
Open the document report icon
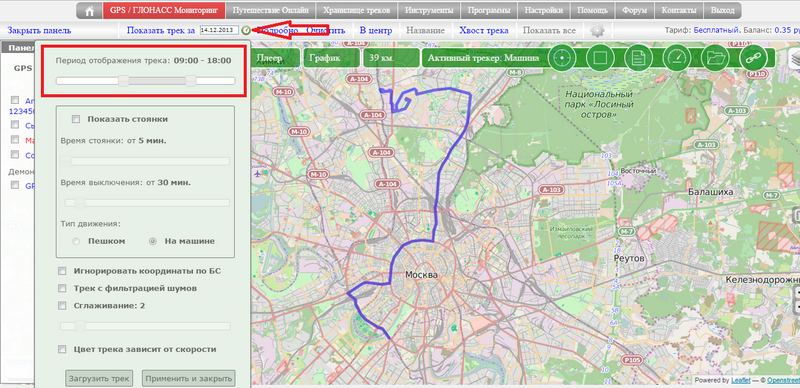pyautogui.click(x=638, y=58)
